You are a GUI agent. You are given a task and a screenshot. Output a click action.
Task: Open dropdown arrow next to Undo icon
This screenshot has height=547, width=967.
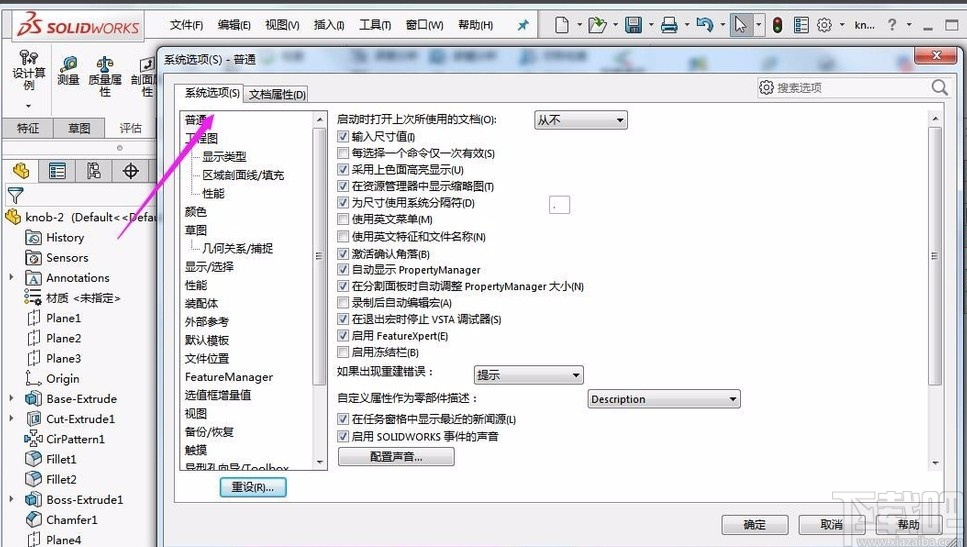pos(722,26)
